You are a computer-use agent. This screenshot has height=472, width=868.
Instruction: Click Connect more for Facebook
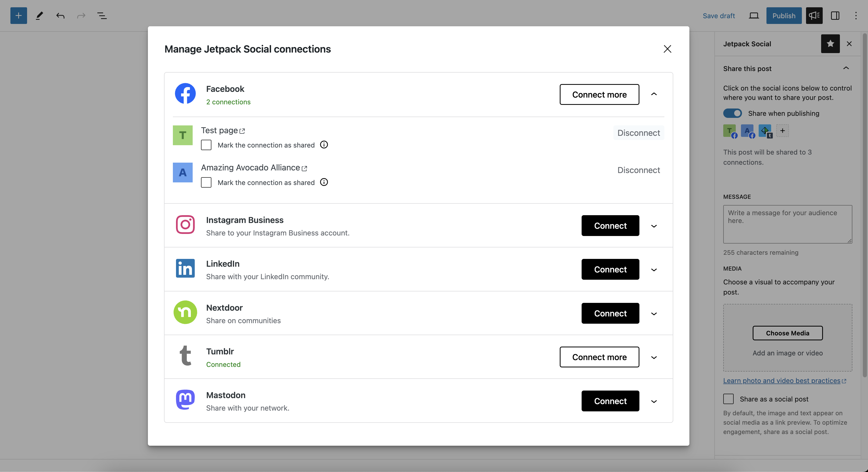[x=599, y=94]
